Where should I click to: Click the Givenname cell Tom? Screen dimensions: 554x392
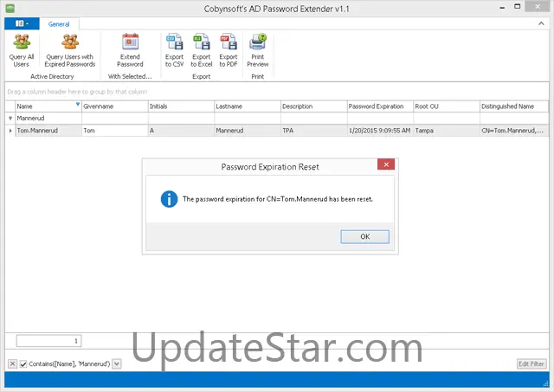click(x=115, y=131)
